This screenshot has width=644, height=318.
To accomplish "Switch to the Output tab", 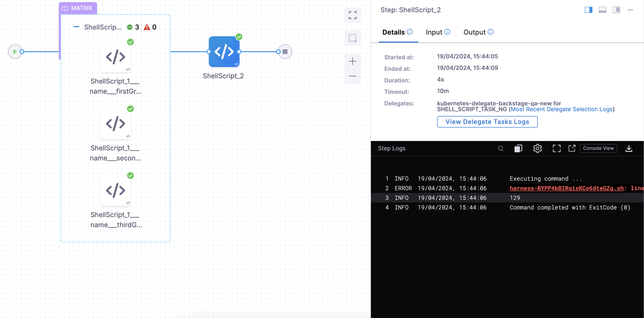I will [x=474, y=32].
